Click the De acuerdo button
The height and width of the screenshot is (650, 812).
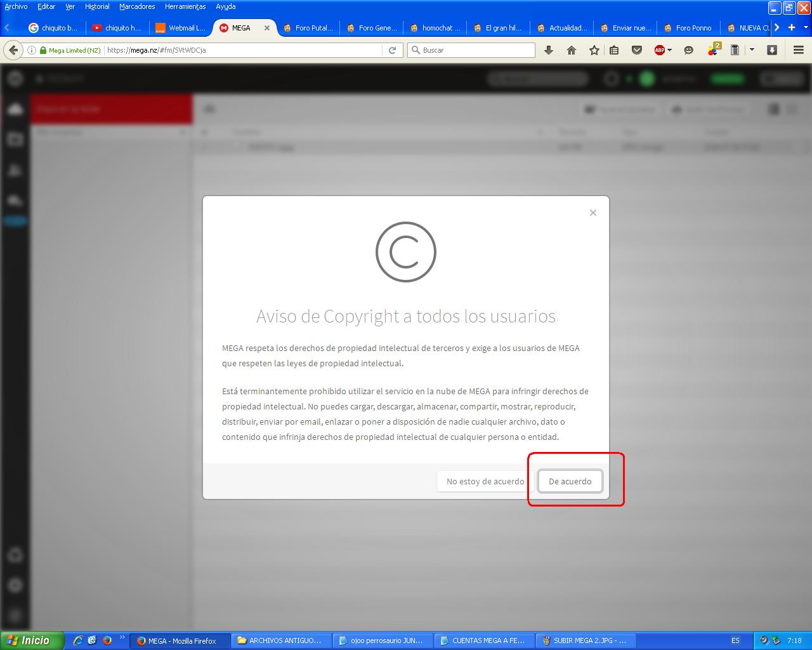[x=570, y=481]
